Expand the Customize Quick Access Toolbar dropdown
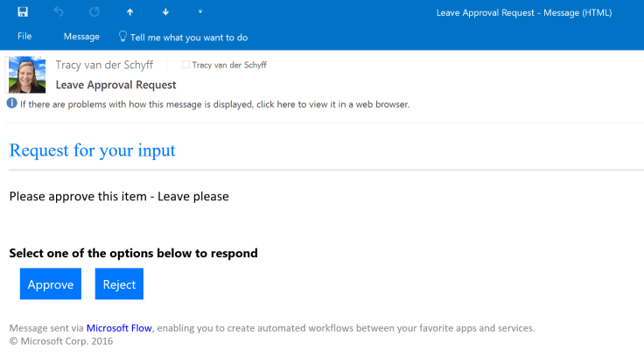This screenshot has height=364, width=644. (200, 12)
